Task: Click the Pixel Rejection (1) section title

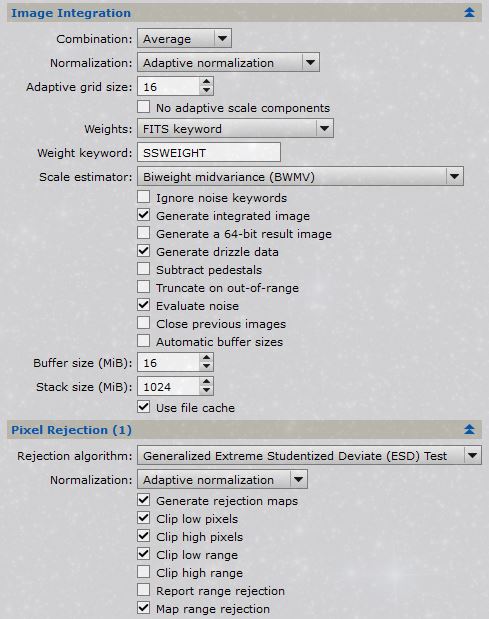Action: [71, 430]
